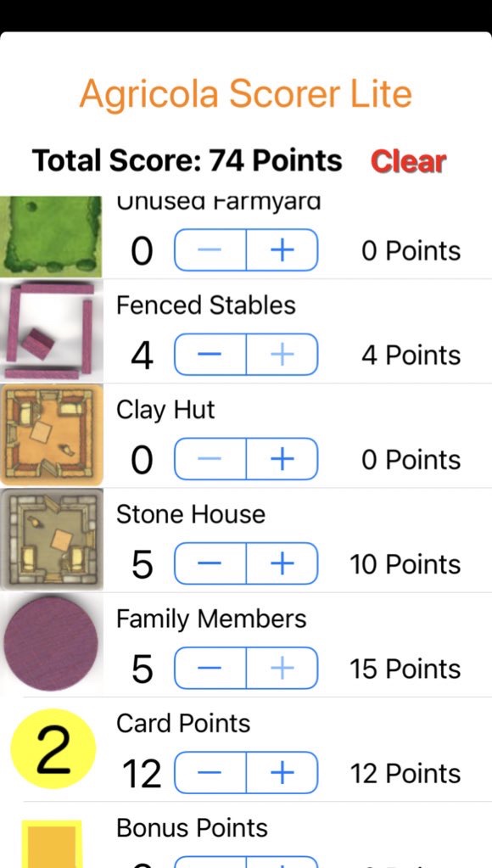
Task: Increase Unused Farmyard count with plus
Action: (282, 251)
